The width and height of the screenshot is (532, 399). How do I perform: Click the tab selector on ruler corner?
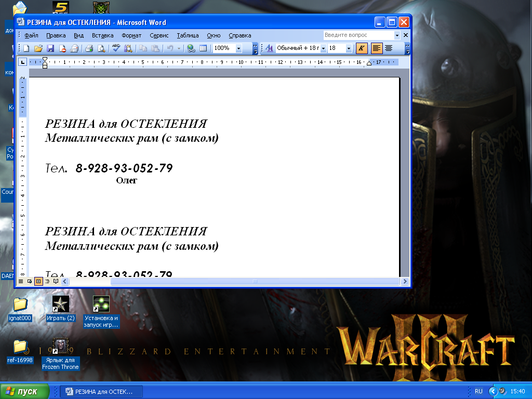22,62
